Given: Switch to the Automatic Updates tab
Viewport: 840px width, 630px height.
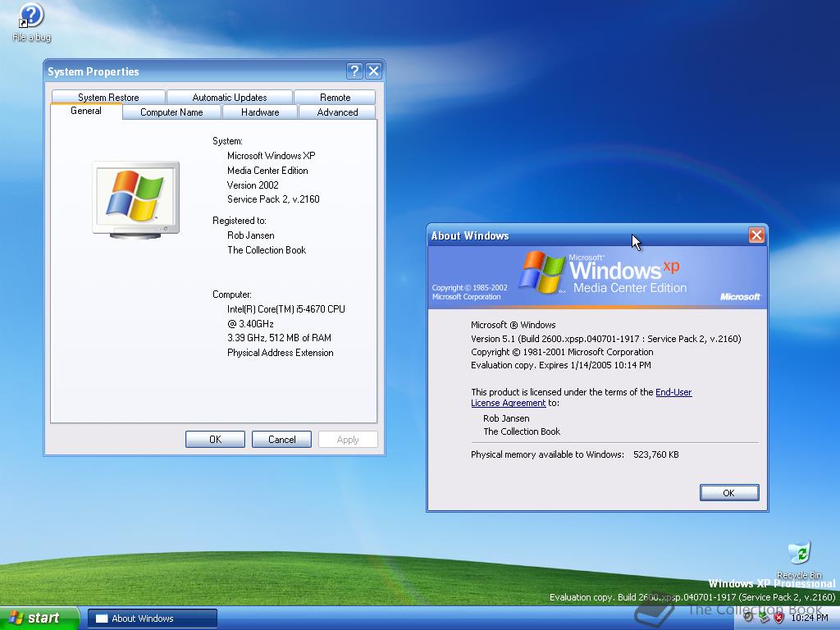Looking at the screenshot, I should coord(230,97).
